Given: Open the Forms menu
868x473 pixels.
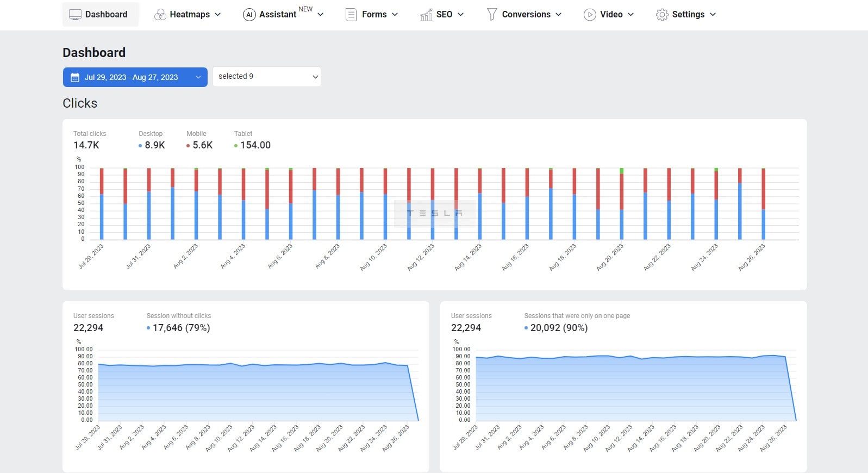Looking at the screenshot, I should [x=374, y=15].
